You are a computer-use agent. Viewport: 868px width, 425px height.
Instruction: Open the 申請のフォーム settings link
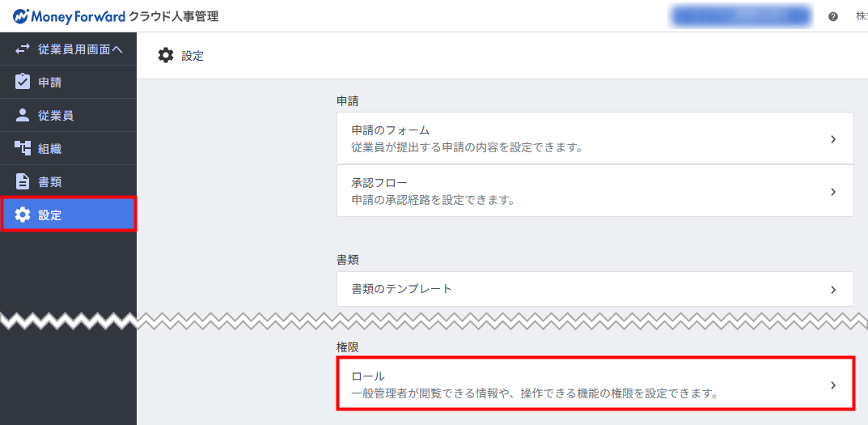(390, 130)
